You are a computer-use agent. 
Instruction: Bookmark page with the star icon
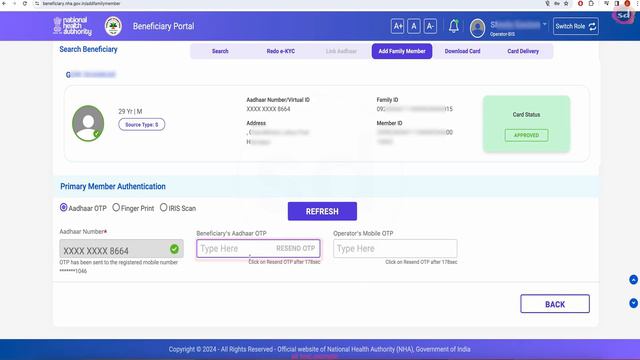pos(566,3)
